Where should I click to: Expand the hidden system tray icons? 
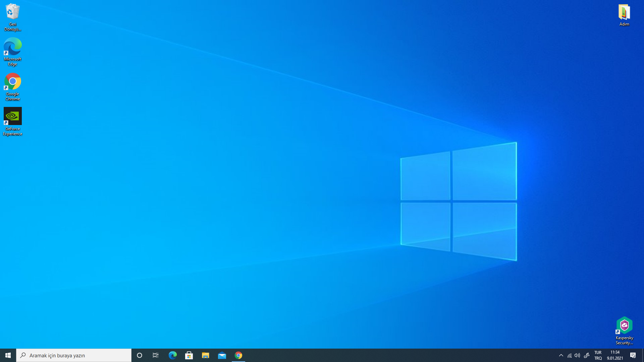coord(561,355)
